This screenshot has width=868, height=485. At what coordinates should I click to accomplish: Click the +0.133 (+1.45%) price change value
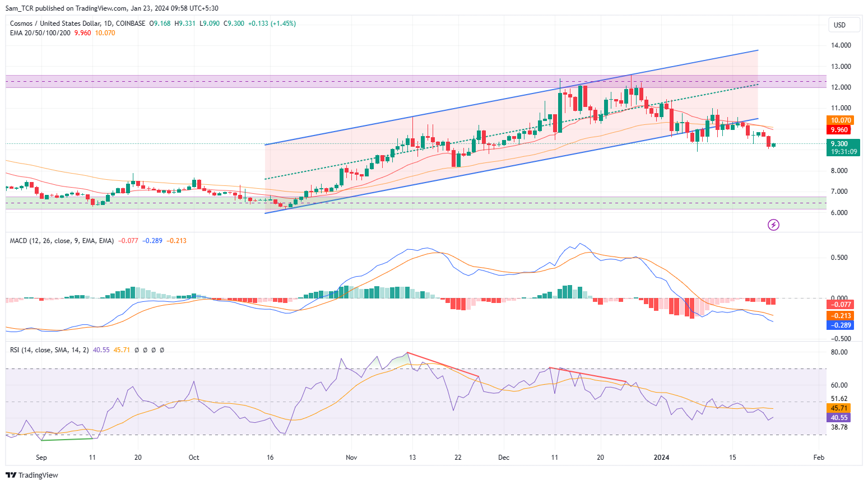click(272, 24)
